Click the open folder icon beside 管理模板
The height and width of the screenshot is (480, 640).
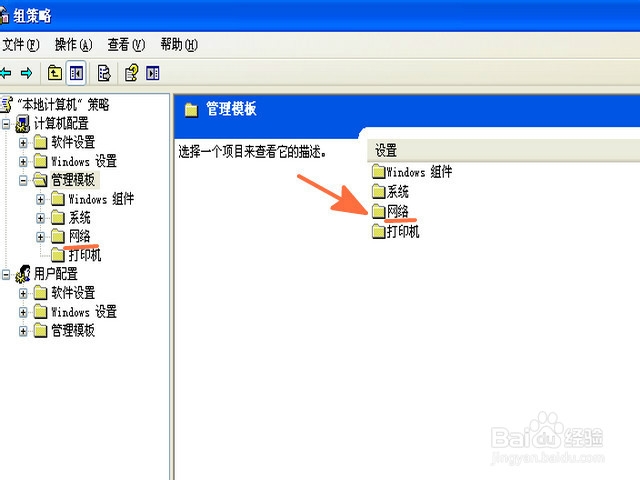coord(40,180)
